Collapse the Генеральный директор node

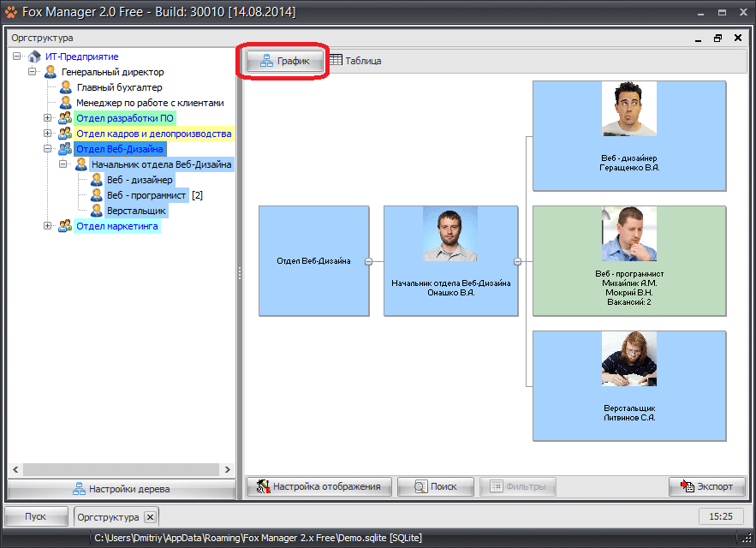[33, 71]
